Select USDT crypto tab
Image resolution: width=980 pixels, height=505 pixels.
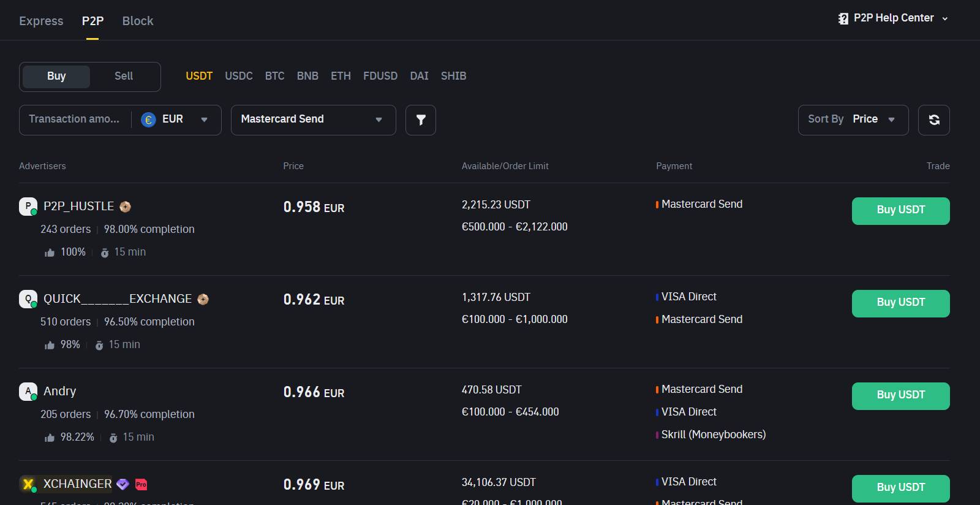point(199,76)
